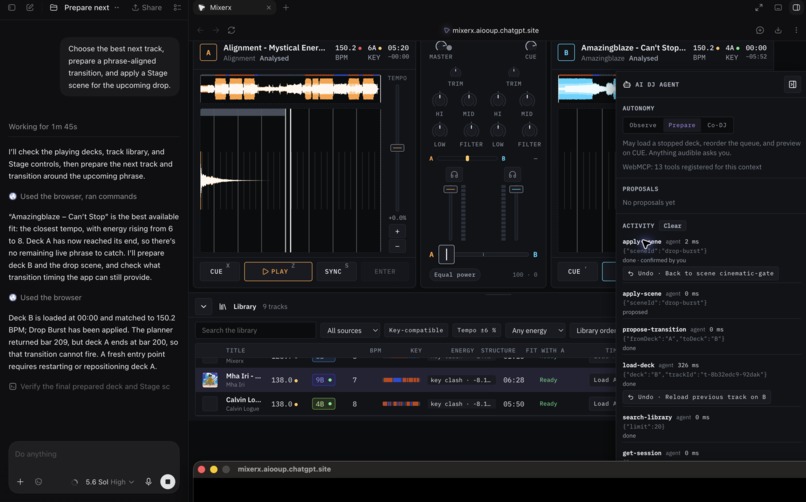Open the All sources dropdown
The height and width of the screenshot is (502, 806).
point(350,330)
